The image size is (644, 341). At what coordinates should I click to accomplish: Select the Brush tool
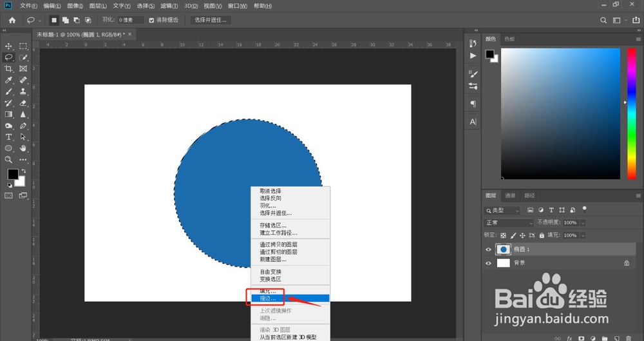pos(8,92)
